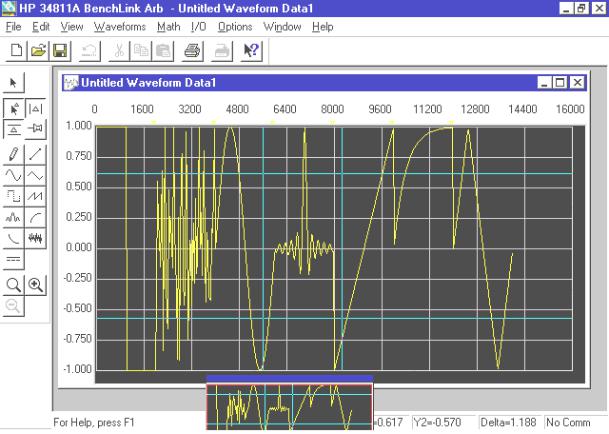Insert a sinc pulse waveform
Viewport: 609px width, 434px height.
(14, 217)
